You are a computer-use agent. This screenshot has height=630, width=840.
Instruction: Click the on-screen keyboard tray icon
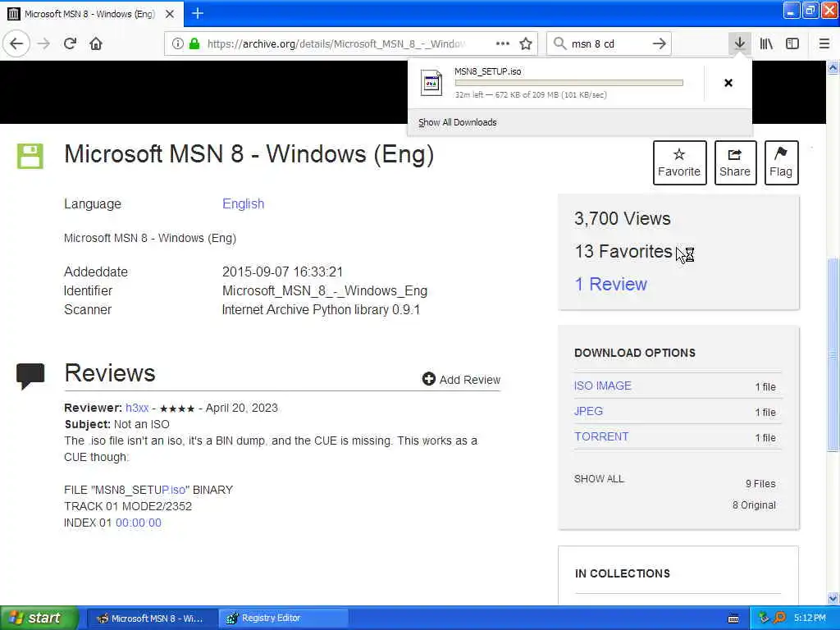[733, 619]
